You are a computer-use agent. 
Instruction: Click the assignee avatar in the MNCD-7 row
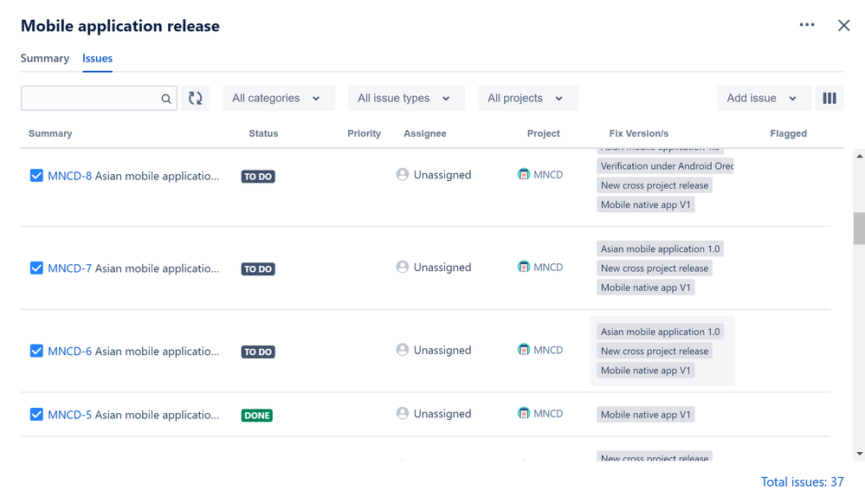click(402, 268)
